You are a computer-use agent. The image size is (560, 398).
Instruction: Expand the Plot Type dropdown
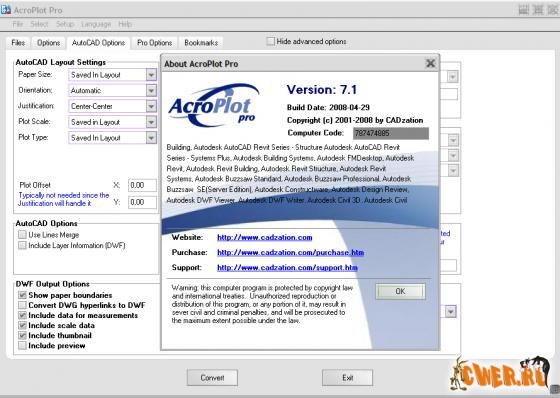click(x=151, y=138)
